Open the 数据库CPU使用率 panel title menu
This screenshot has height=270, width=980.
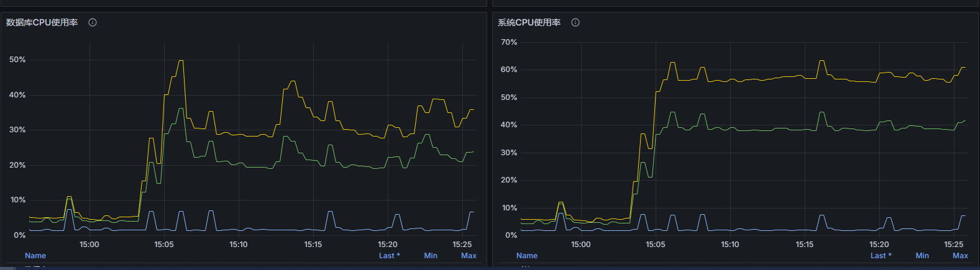(x=42, y=22)
